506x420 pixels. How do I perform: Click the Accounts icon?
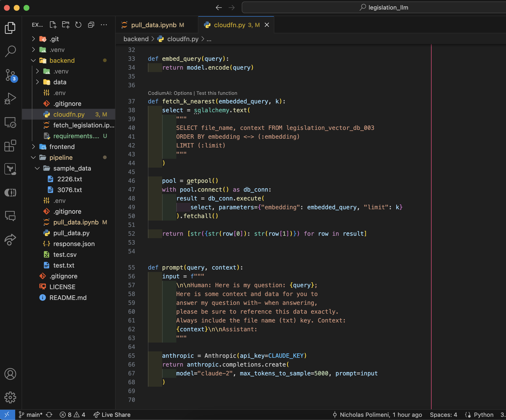[x=10, y=374]
